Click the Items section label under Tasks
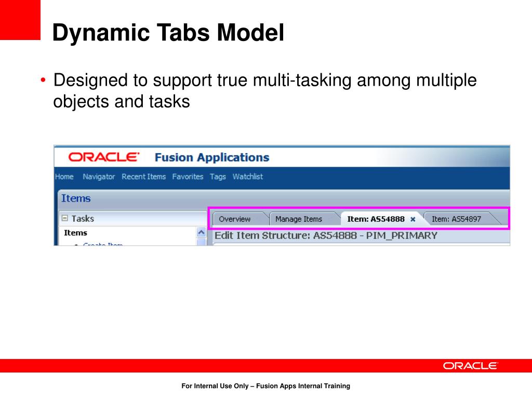This screenshot has height=399, width=532. tap(76, 233)
